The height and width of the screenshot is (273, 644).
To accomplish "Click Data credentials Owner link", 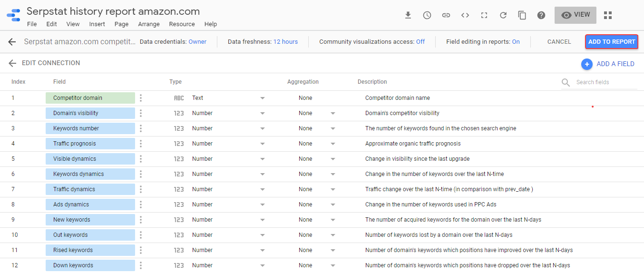I will pyautogui.click(x=197, y=42).
